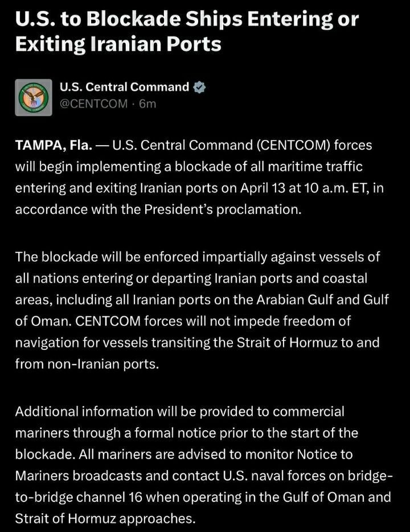The width and height of the screenshot is (410, 532).
Task: Click the words "Arabian Gulf and Gulf"
Action: (334, 300)
